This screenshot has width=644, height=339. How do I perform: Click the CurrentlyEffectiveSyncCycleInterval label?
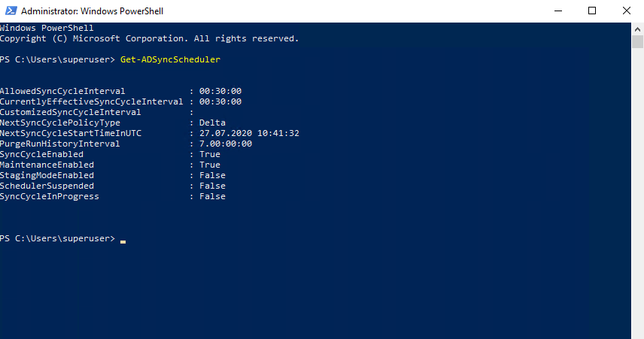tap(91, 101)
